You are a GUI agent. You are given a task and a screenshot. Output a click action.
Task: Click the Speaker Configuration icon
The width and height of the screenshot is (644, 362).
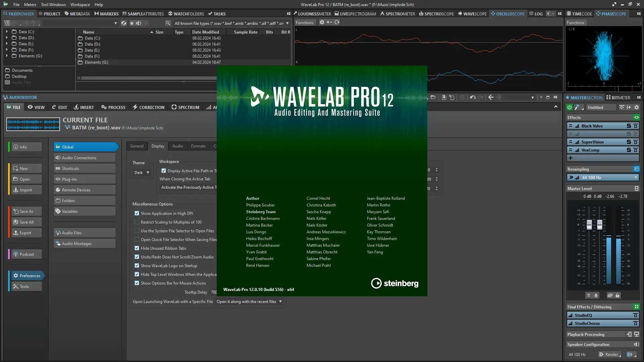pos(637,344)
